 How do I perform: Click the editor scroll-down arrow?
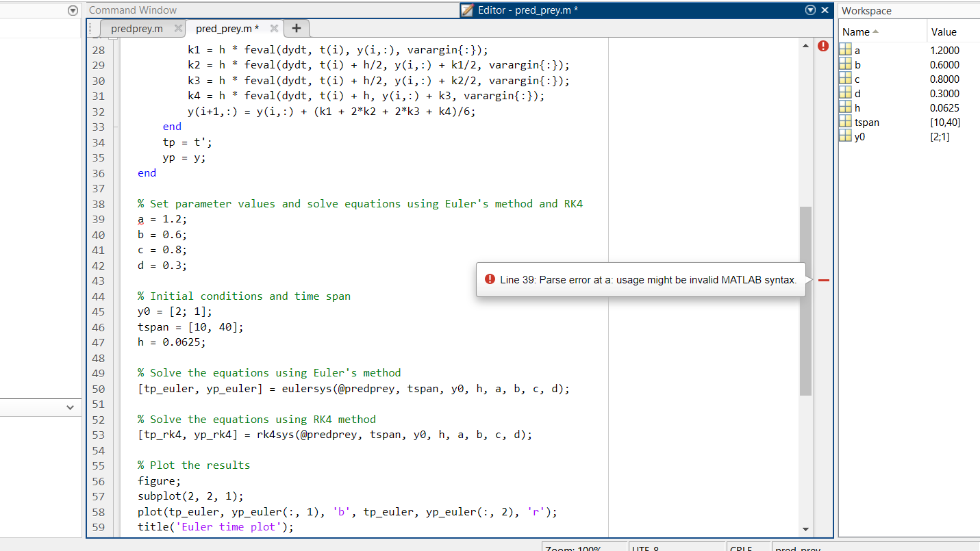click(x=805, y=529)
